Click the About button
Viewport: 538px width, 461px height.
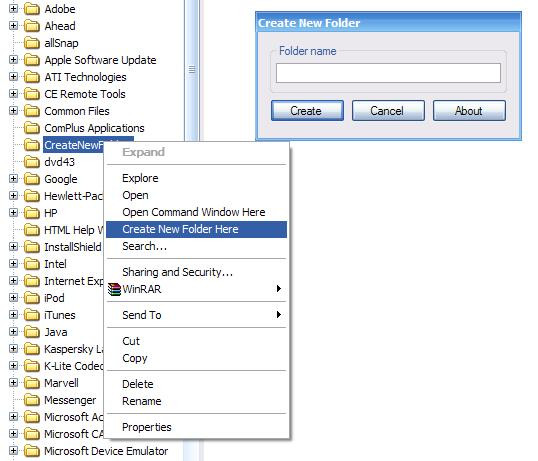(x=469, y=111)
